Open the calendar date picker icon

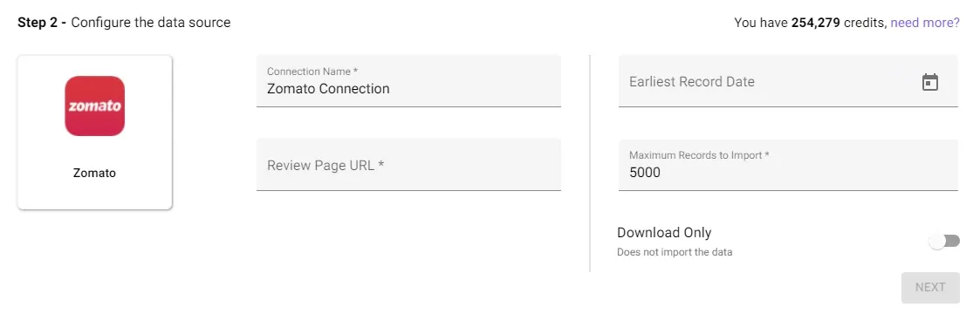[930, 82]
